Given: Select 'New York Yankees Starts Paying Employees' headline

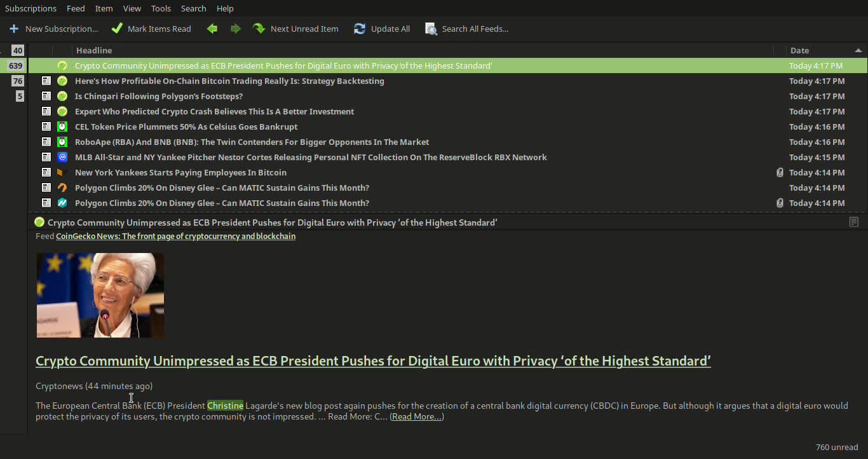Looking at the screenshot, I should click(x=180, y=172).
